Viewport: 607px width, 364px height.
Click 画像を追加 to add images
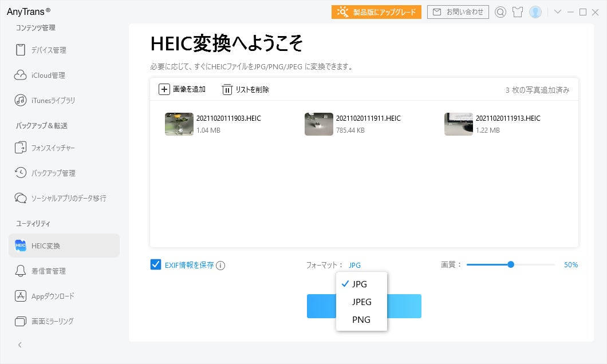pos(182,89)
